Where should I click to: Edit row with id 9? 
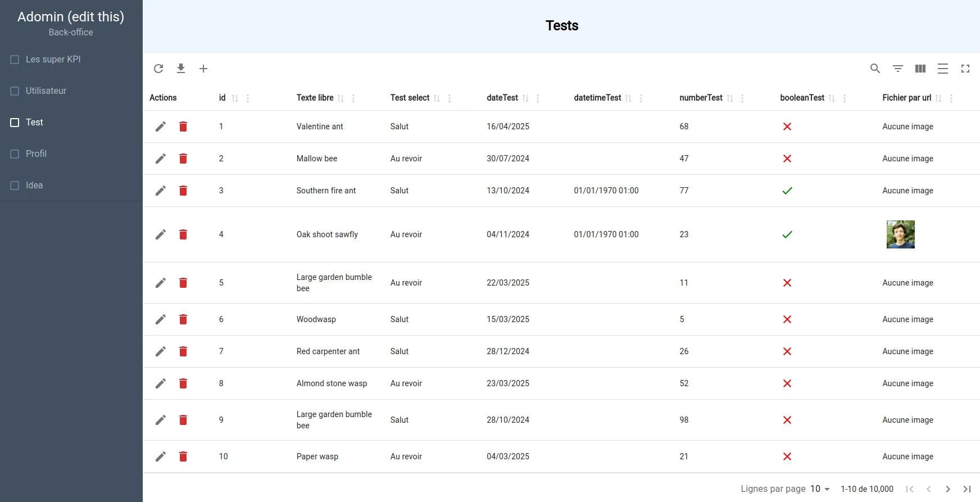(x=161, y=420)
